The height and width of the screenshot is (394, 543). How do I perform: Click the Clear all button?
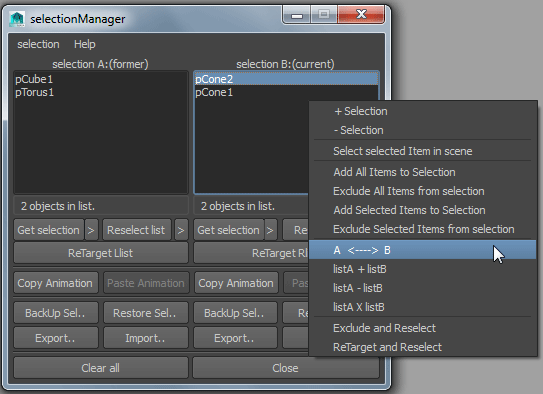[x=101, y=368]
